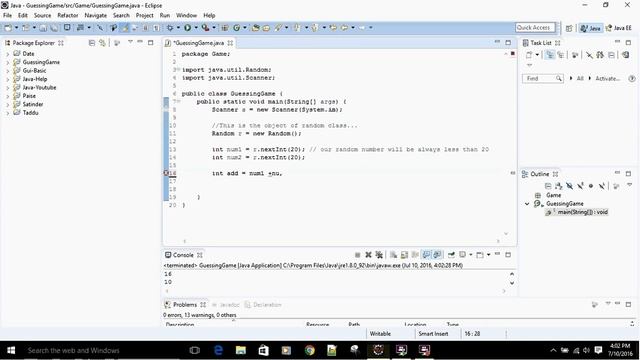Open the Open Console dropdown arrow

click(489, 255)
